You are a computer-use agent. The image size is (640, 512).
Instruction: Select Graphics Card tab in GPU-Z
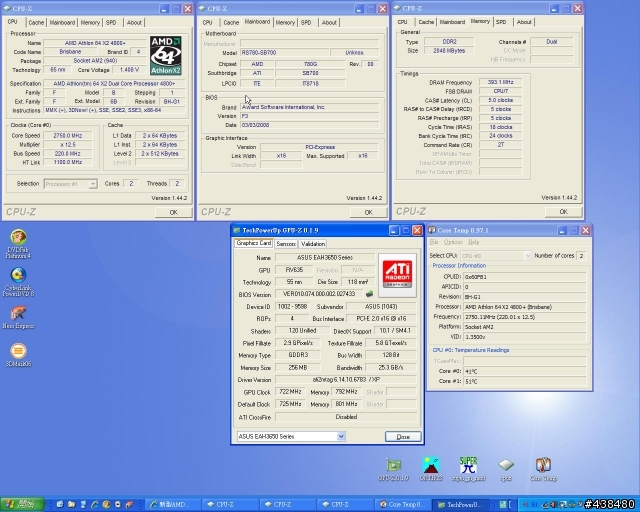pyautogui.click(x=253, y=243)
